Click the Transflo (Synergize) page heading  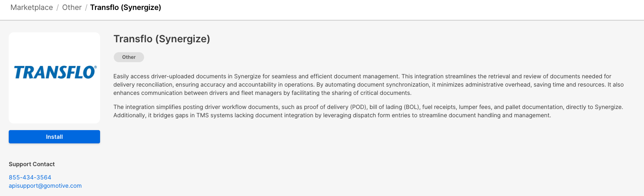162,39
